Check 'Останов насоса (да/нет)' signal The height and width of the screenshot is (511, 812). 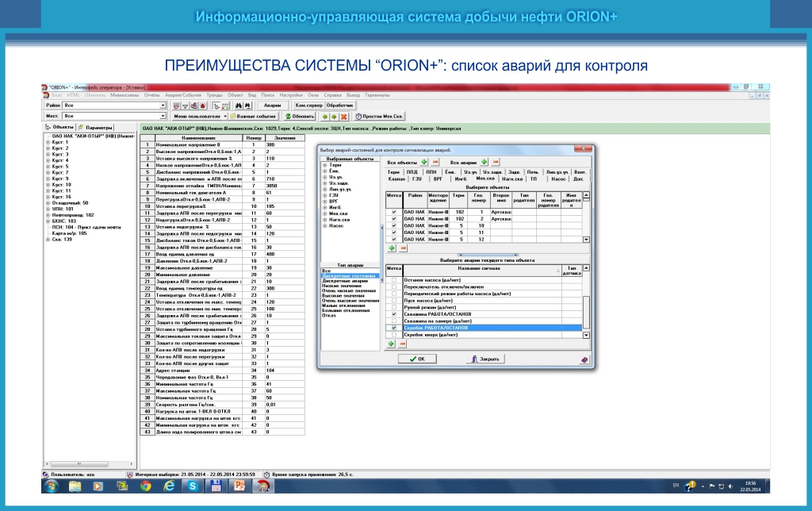[x=394, y=280]
